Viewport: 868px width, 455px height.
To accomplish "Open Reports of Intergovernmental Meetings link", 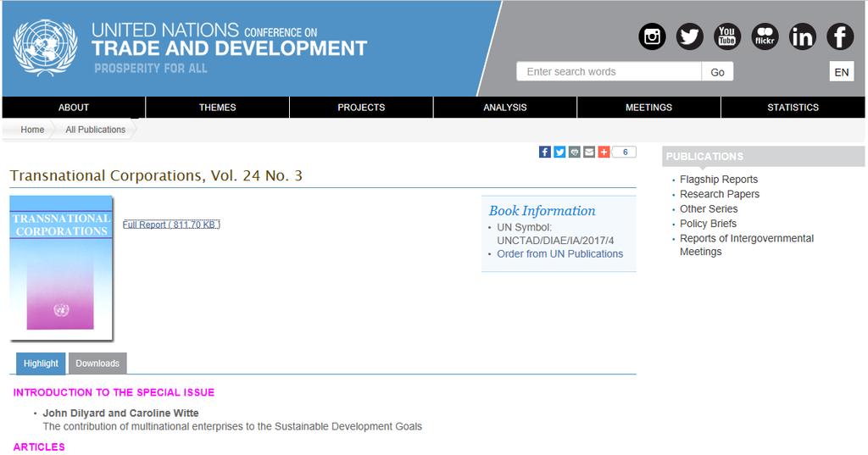I will 747,245.
